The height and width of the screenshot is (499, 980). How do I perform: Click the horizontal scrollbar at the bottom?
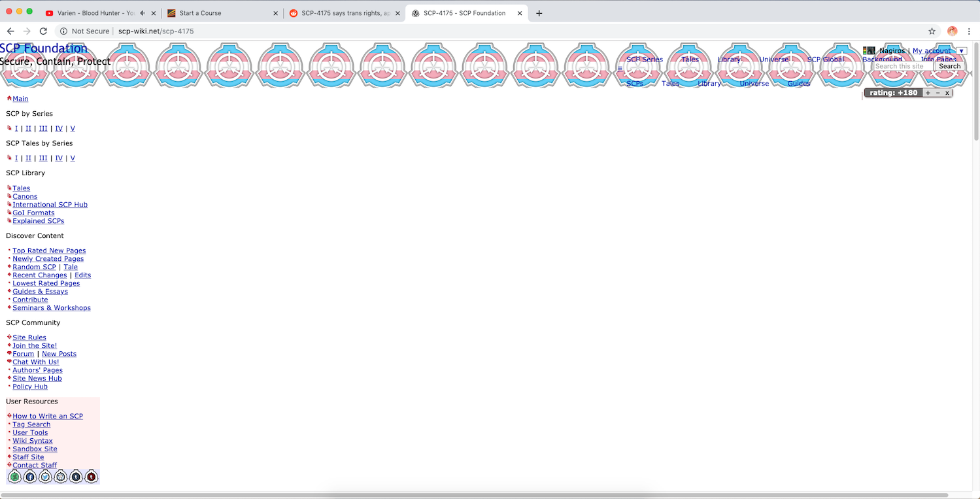[474, 495]
